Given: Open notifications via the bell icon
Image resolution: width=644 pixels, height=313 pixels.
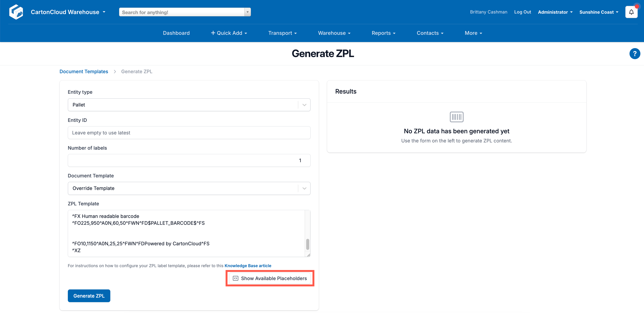Looking at the screenshot, I should (x=631, y=12).
